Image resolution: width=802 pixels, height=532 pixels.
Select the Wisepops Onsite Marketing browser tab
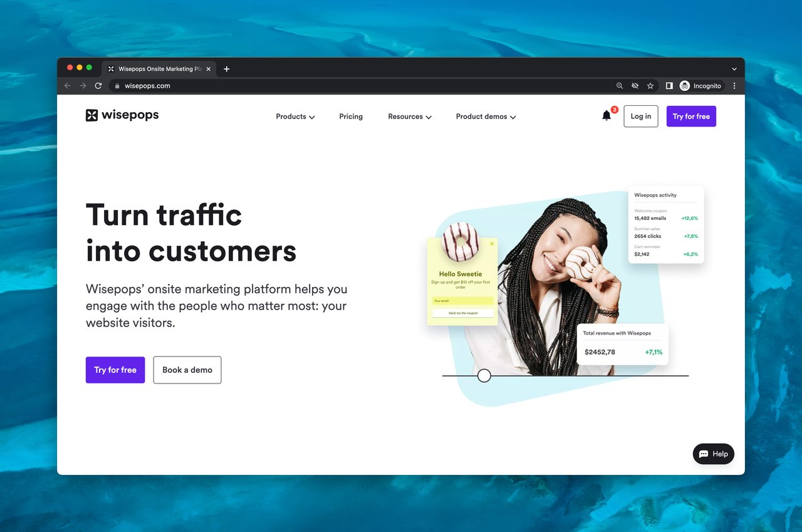tap(159, 69)
